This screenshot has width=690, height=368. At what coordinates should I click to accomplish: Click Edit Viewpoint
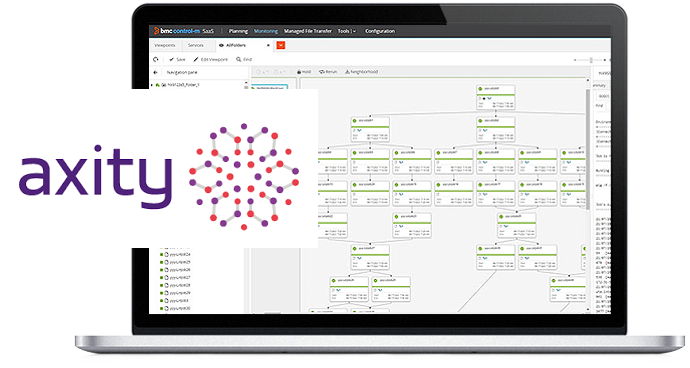[x=211, y=59]
